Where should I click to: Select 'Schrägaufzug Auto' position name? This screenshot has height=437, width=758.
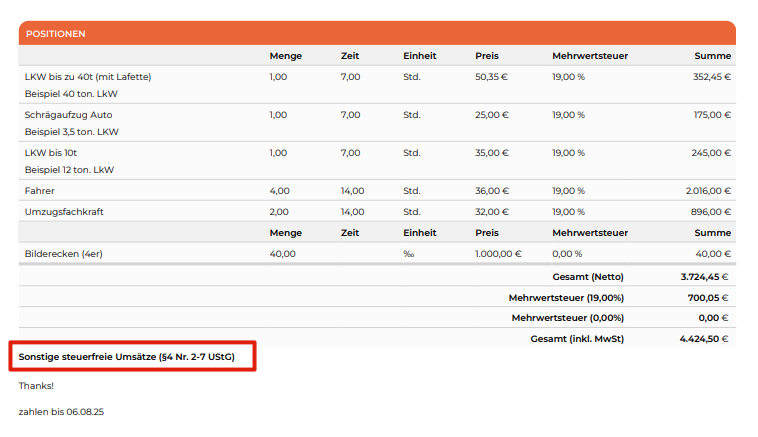[68, 115]
